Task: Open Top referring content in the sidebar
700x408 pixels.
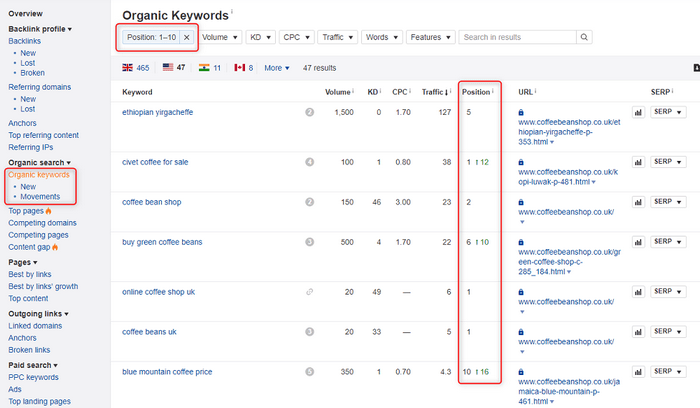Action: click(x=43, y=135)
